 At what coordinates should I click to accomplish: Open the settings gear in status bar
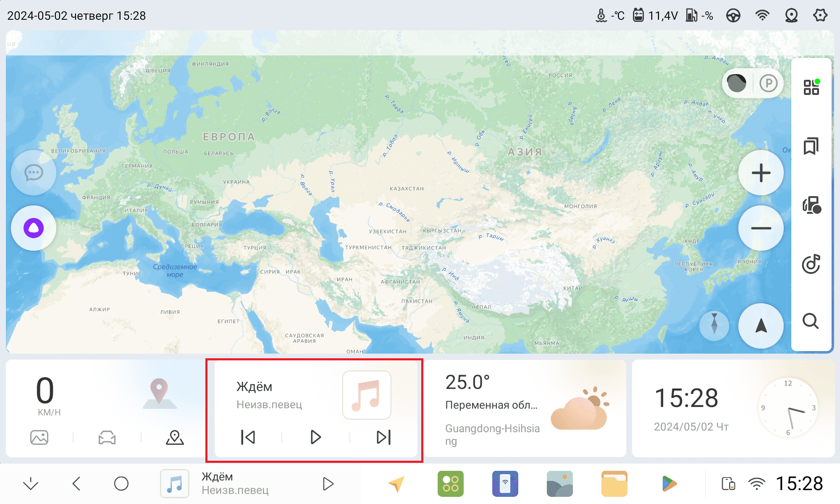[820, 16]
